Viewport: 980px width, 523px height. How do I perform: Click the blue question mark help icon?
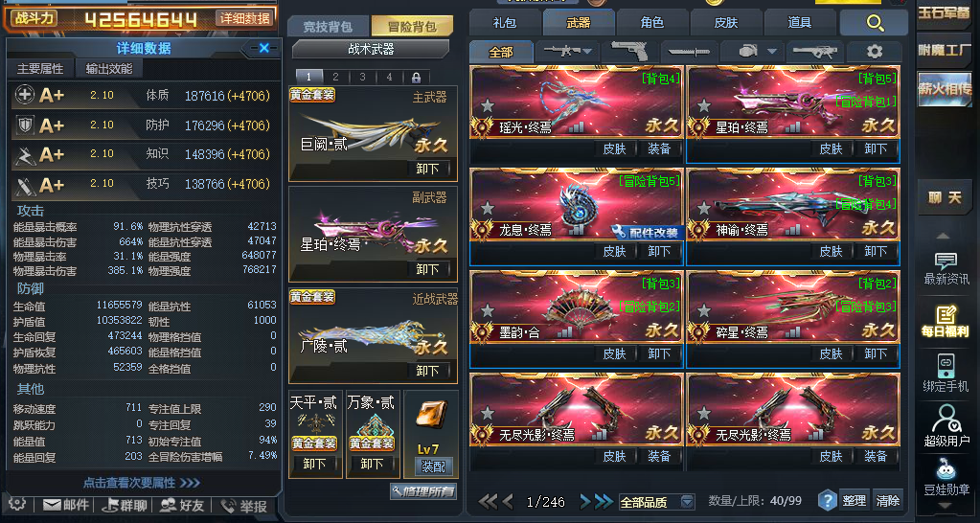click(828, 501)
